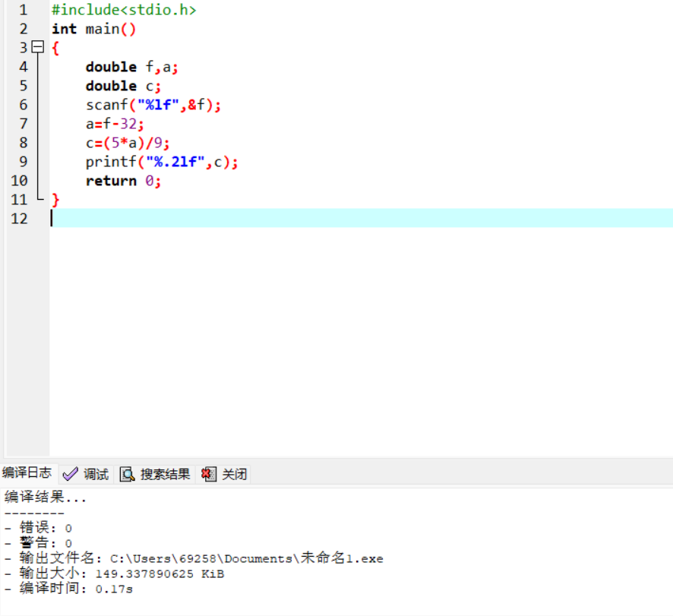Click the opening brace on line 3

pyautogui.click(x=55, y=48)
